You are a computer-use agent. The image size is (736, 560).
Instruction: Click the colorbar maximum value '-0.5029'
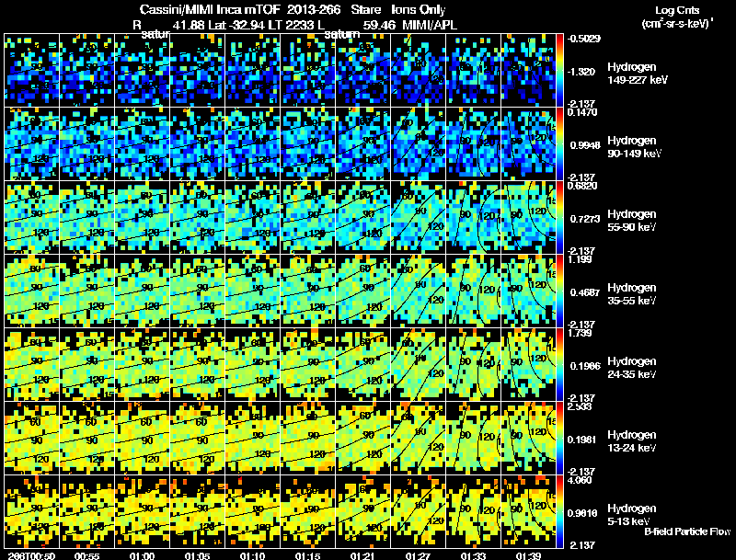(584, 39)
